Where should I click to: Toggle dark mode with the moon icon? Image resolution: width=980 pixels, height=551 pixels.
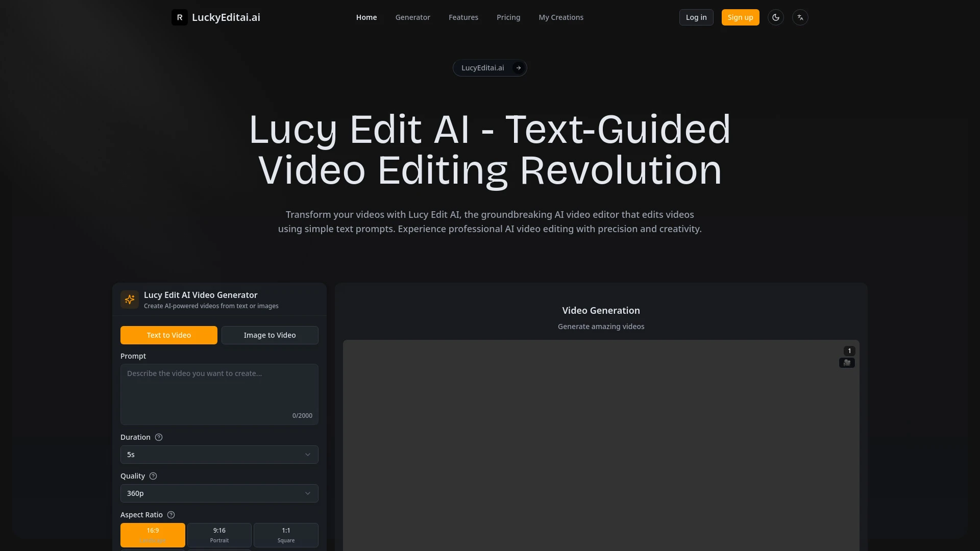pos(775,17)
